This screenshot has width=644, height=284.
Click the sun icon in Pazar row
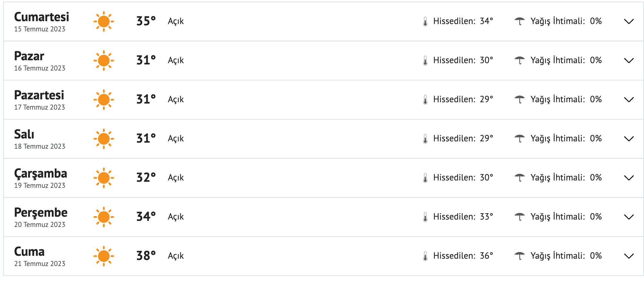click(103, 61)
